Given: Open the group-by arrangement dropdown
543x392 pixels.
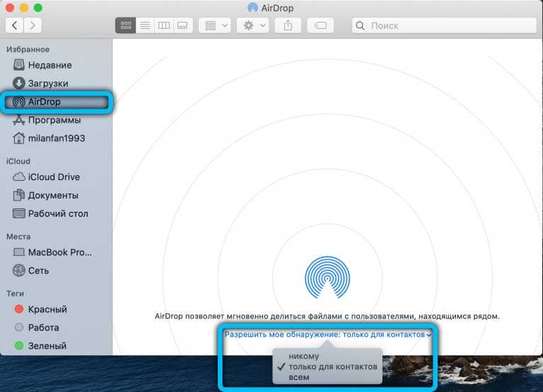Looking at the screenshot, I should click(215, 25).
